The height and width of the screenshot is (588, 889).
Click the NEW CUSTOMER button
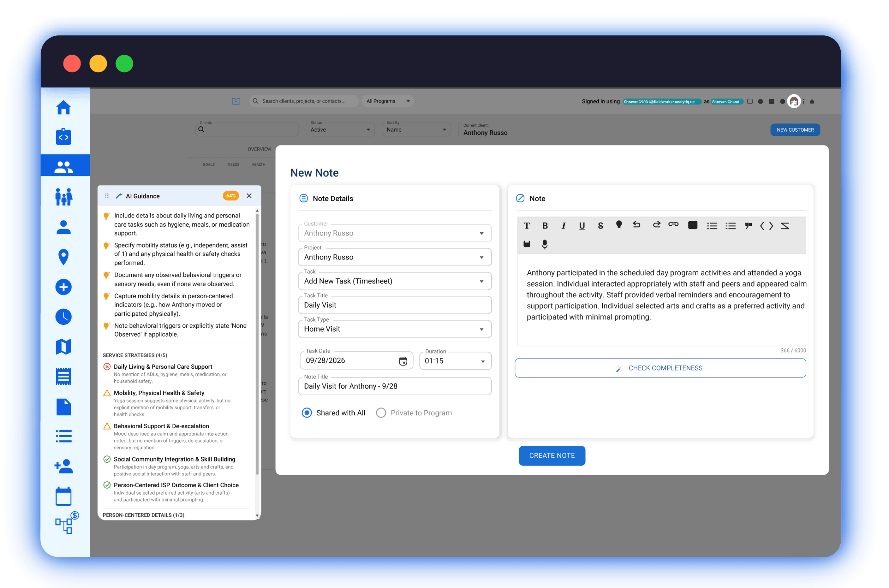pos(795,130)
